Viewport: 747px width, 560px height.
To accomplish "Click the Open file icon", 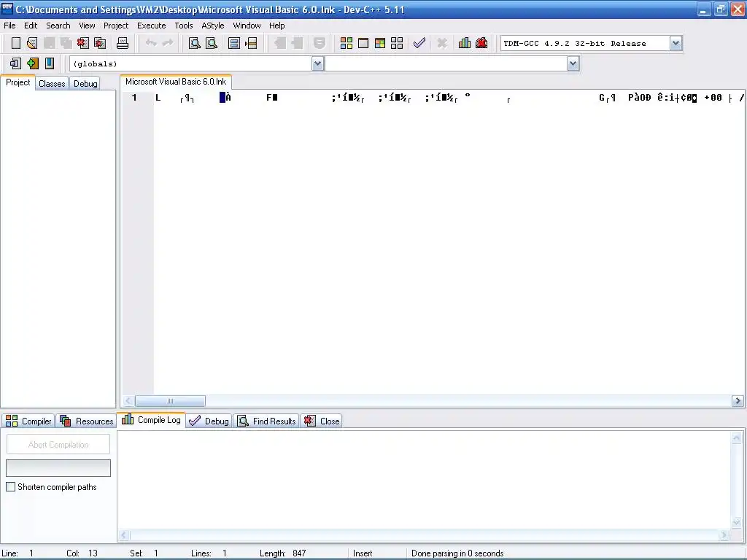I will [x=32, y=43].
